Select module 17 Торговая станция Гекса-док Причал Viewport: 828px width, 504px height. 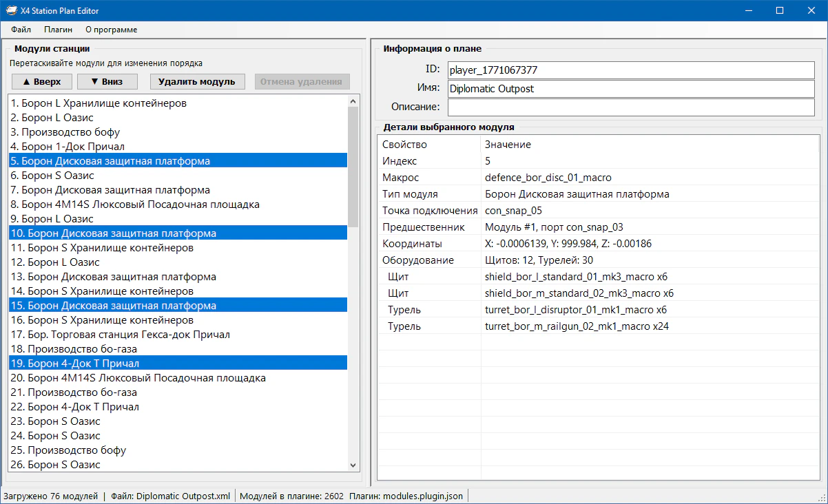click(x=120, y=335)
